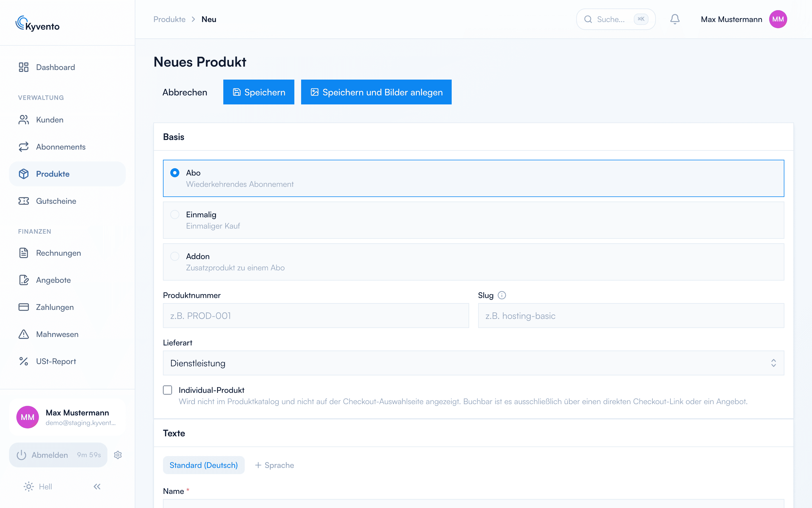Open the Abonnements page

click(67, 147)
